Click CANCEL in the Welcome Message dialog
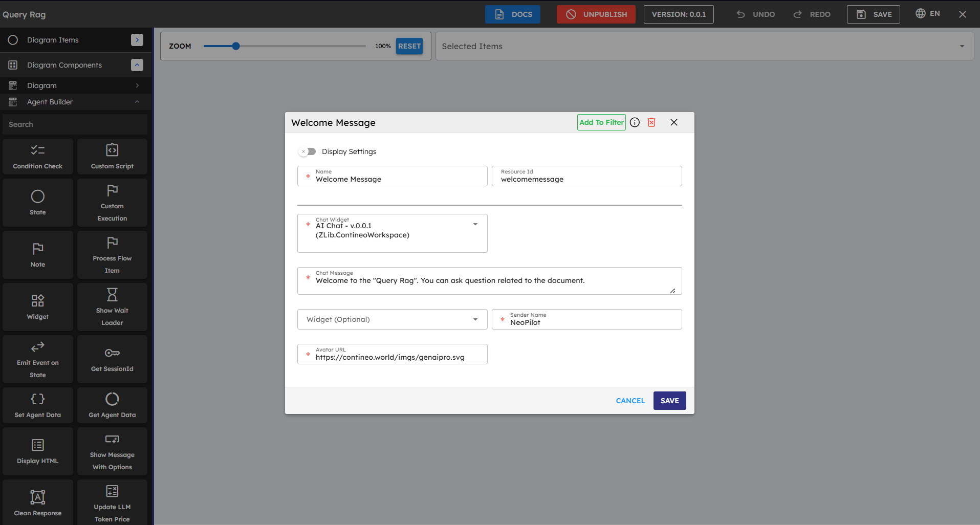 pos(630,401)
